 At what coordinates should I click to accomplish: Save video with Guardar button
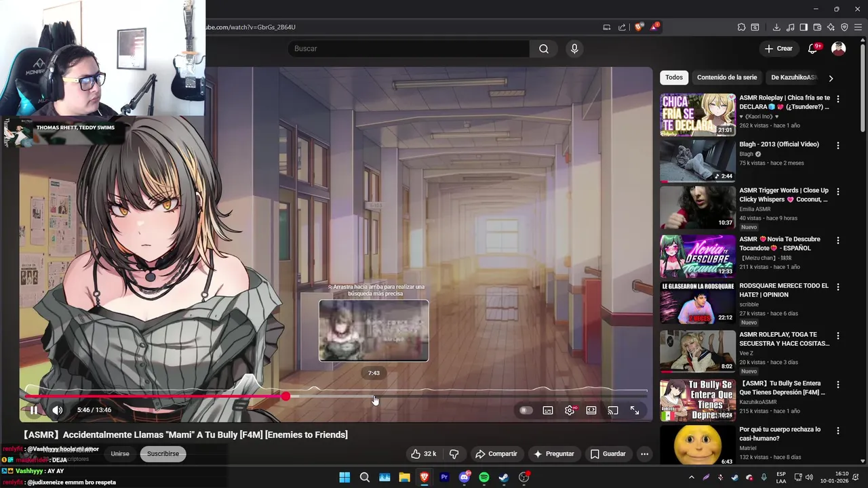608,454
